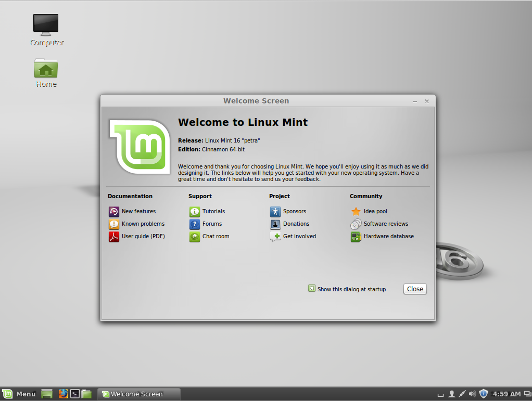Screen dimensions: 532x401
Task: Click the Forums question mark icon
Action: tap(194, 224)
